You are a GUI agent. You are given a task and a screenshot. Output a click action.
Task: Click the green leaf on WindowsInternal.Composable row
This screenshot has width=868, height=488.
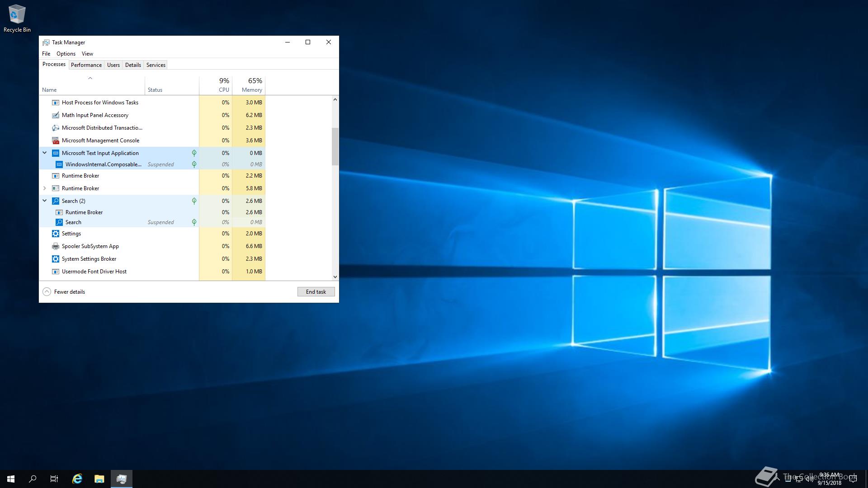point(194,164)
